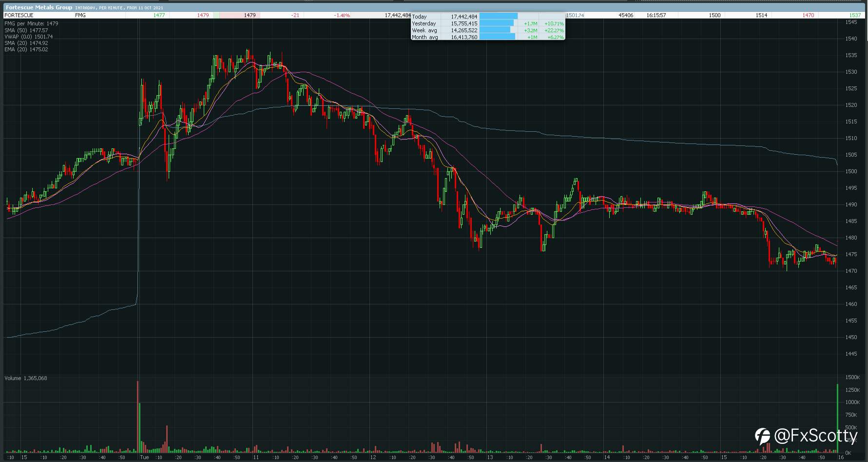Click the Volume 1,365,068 label
868x462 pixels.
pos(26,378)
